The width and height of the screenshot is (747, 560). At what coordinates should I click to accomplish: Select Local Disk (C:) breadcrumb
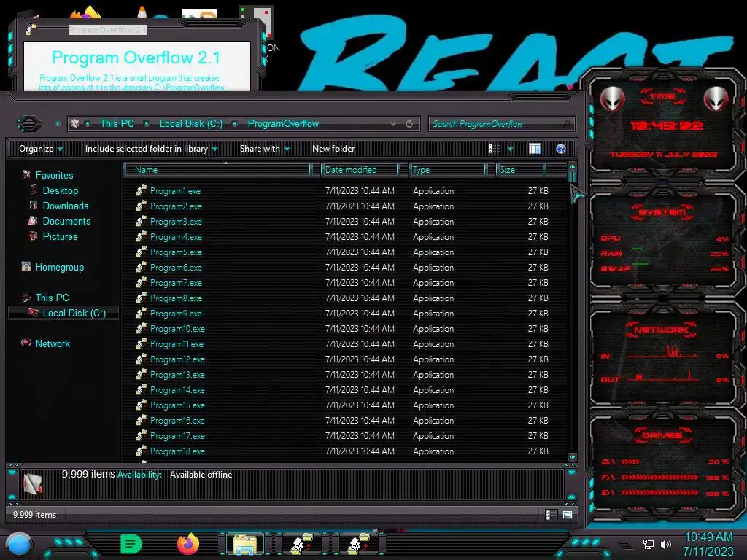point(191,124)
